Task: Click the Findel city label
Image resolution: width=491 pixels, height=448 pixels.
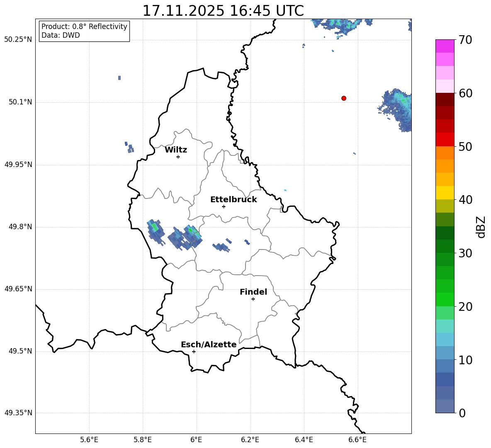Action: pos(253,292)
